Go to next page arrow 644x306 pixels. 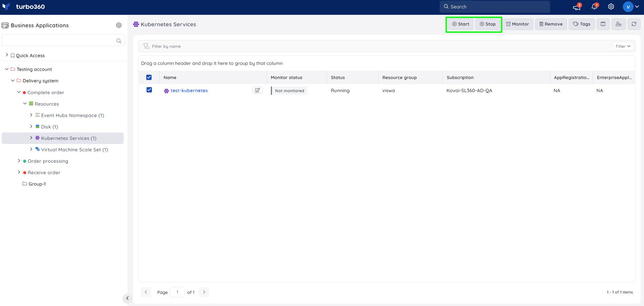pos(204,292)
